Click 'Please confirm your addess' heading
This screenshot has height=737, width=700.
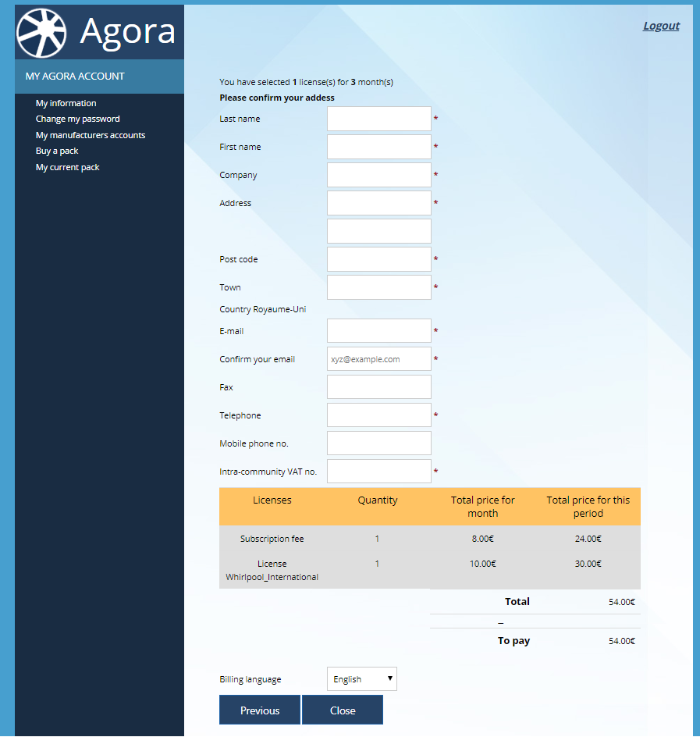click(277, 98)
